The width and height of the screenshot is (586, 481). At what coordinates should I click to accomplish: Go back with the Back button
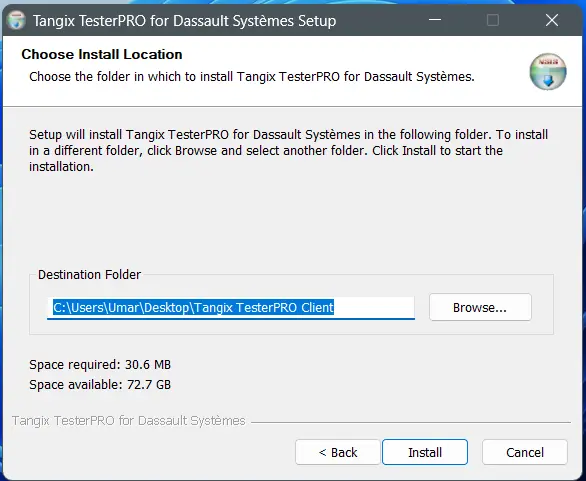pos(337,452)
